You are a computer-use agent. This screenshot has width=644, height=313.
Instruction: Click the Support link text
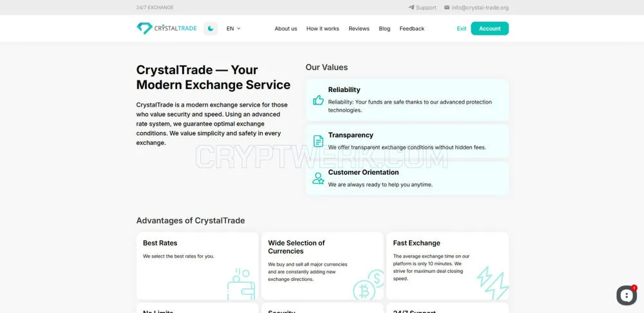pos(426,7)
